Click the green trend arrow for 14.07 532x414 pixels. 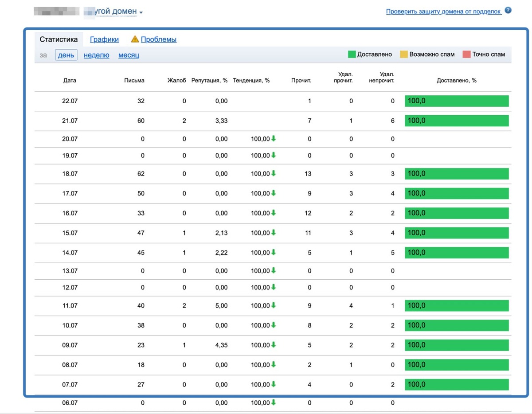click(274, 252)
